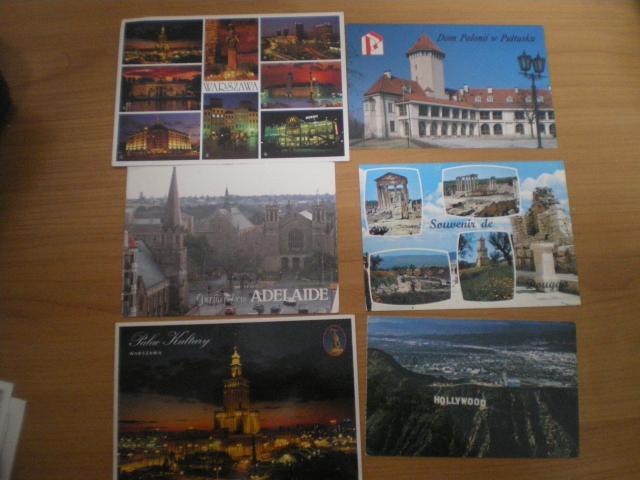This screenshot has width=640, height=480.
Task: Click the 'Pałac Kultury' script title
Action: [x=169, y=340]
